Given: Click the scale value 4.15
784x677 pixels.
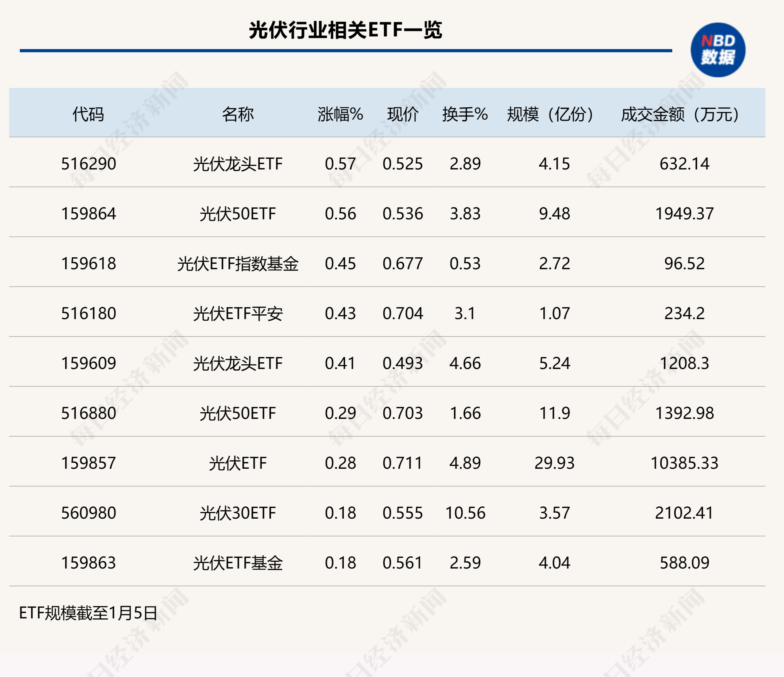Looking at the screenshot, I should [554, 164].
